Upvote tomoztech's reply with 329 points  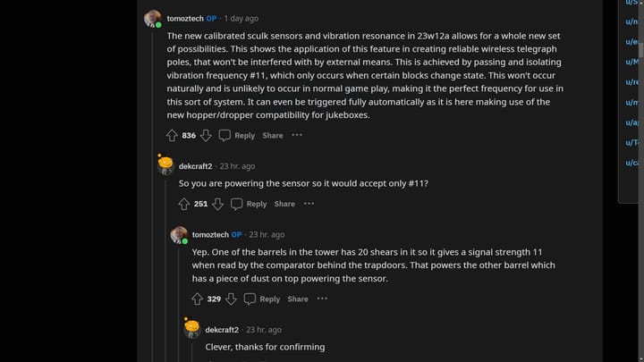click(x=198, y=299)
